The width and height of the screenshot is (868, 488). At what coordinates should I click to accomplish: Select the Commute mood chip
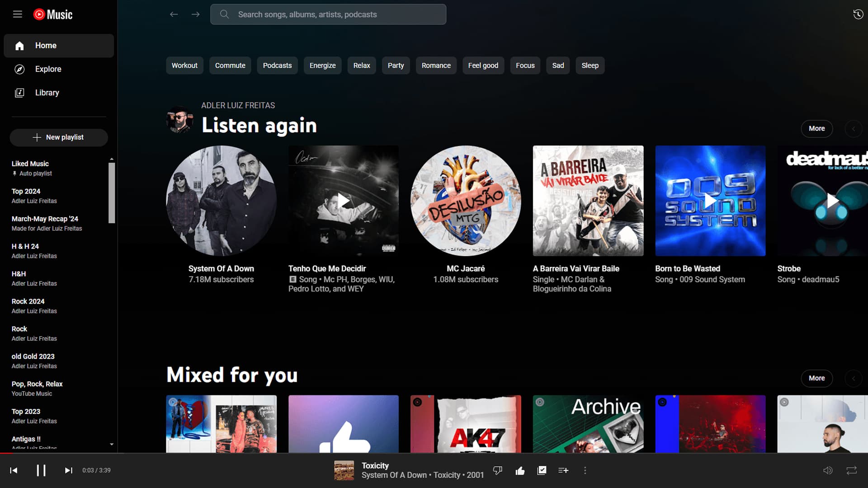pyautogui.click(x=230, y=66)
